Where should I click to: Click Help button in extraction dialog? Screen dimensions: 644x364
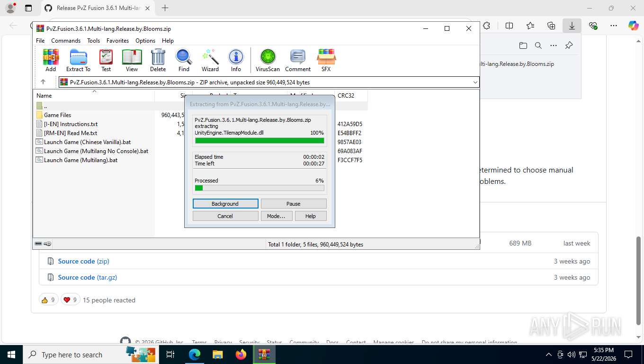(311, 216)
